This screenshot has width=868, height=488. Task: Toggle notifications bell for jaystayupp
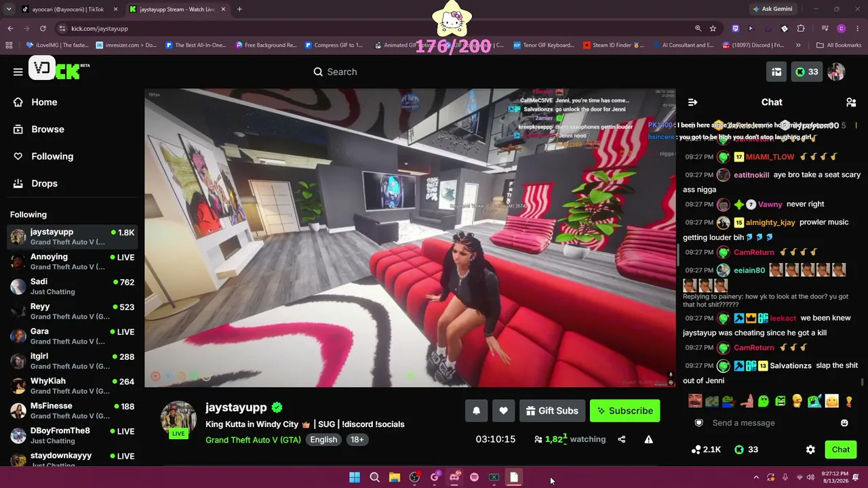[x=476, y=411]
